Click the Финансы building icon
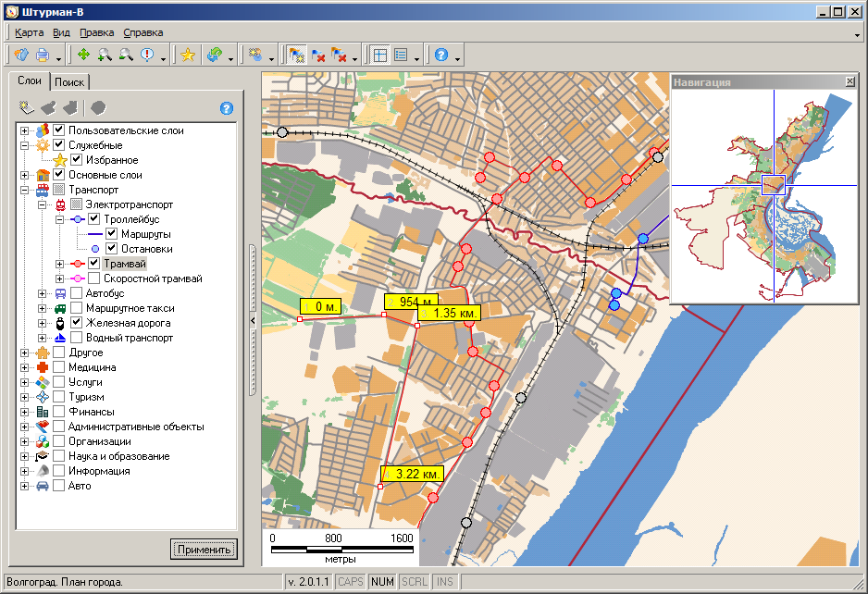The height and width of the screenshot is (594, 868). point(43,412)
